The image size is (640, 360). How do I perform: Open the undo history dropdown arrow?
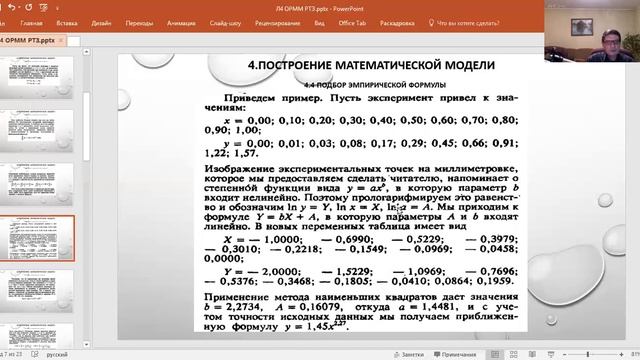(x=19, y=8)
